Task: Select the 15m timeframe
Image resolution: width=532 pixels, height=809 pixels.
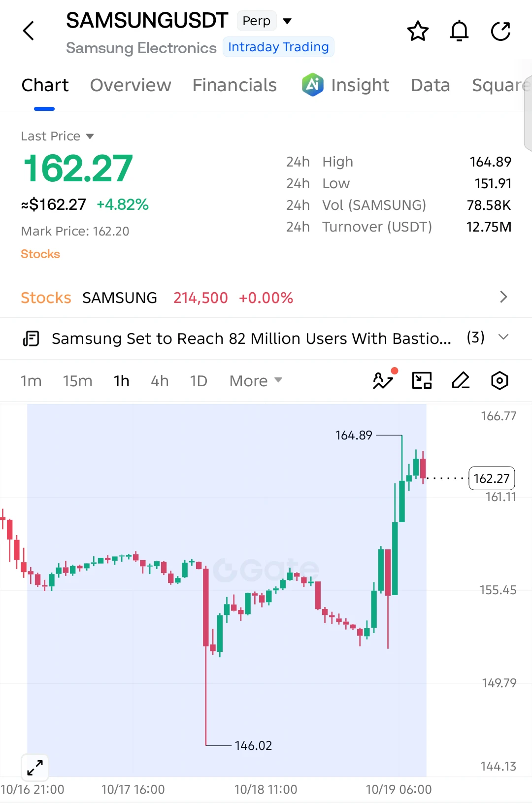Action: point(77,381)
